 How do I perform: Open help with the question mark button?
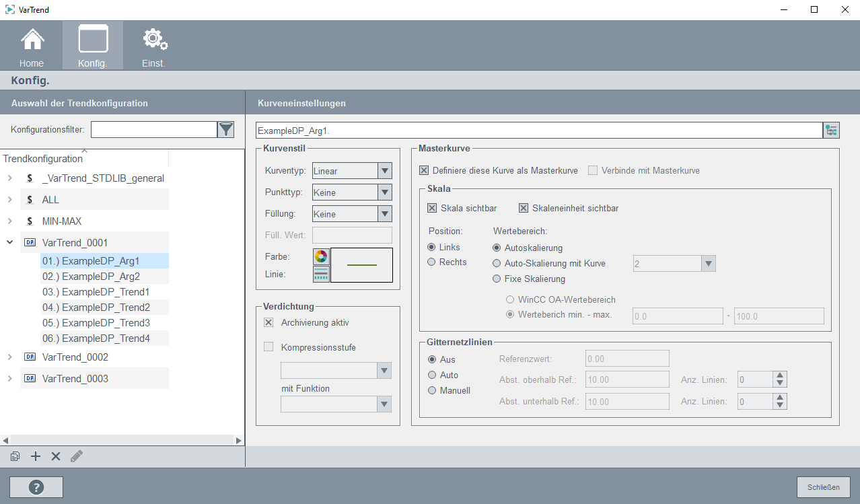36,487
